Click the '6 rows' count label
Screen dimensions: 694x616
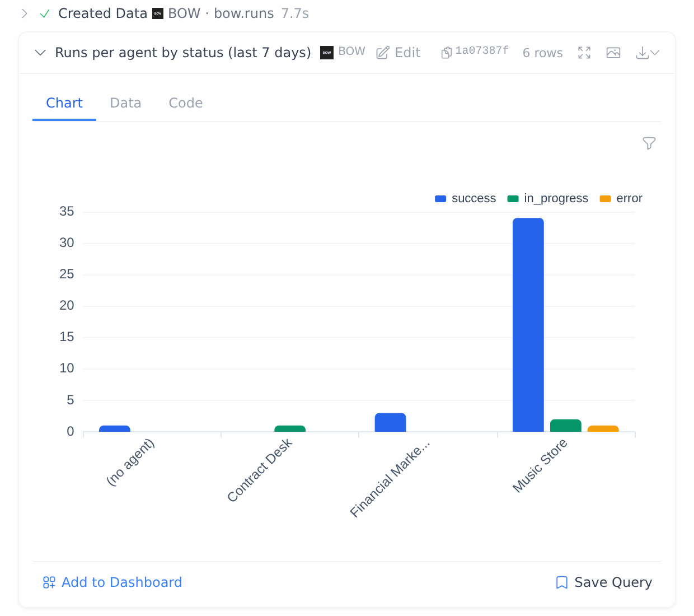(x=543, y=53)
